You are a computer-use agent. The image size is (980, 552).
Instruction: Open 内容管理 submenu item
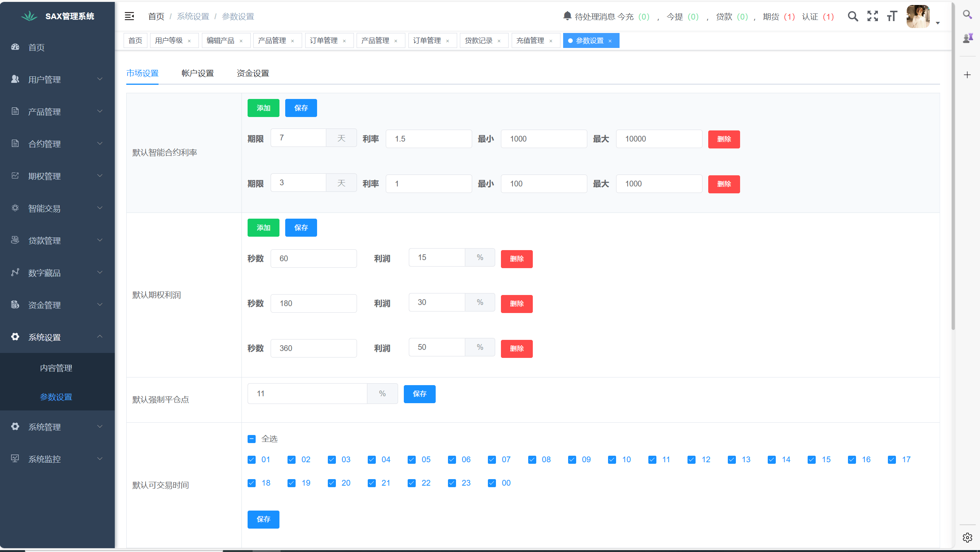[x=56, y=368]
